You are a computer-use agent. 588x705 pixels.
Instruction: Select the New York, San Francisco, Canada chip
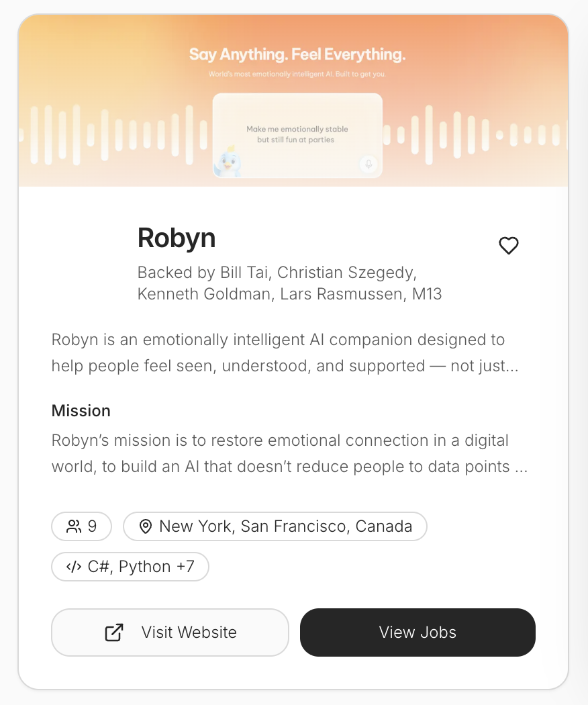click(x=275, y=526)
